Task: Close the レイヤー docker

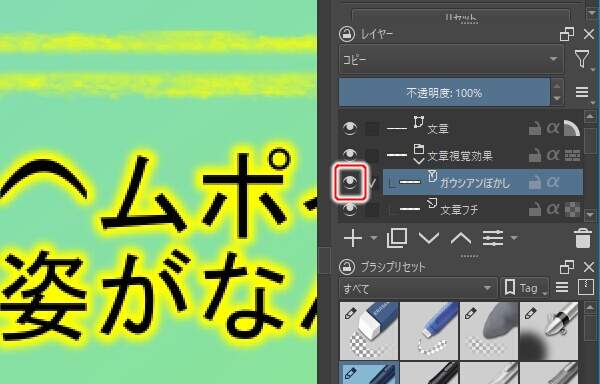Action: 589,34
